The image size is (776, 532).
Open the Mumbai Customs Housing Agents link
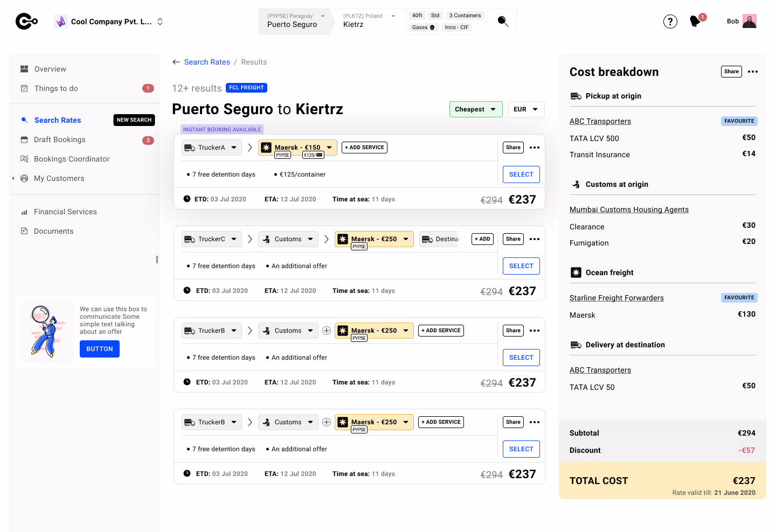pos(629,209)
